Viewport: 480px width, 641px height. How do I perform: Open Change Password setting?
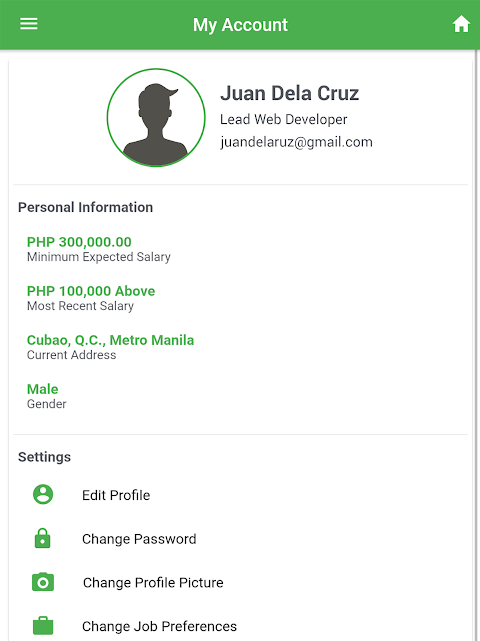pos(240,538)
